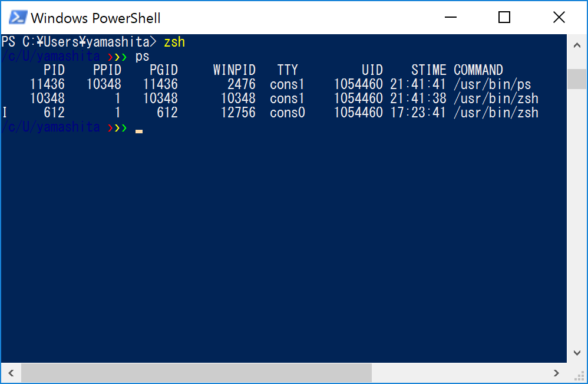This screenshot has height=384, width=588.
Task: Click the yellow 'zsh' command text
Action: (x=174, y=42)
